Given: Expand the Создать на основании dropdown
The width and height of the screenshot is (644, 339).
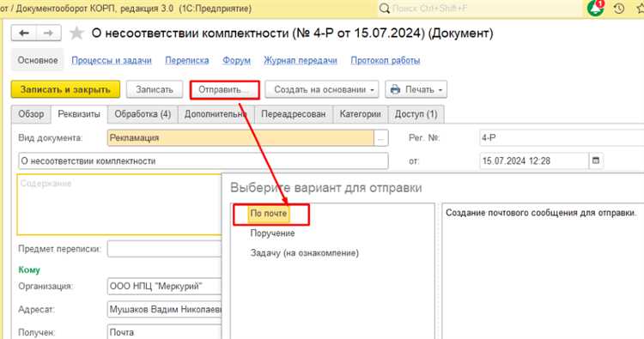Looking at the screenshot, I should coord(322,89).
